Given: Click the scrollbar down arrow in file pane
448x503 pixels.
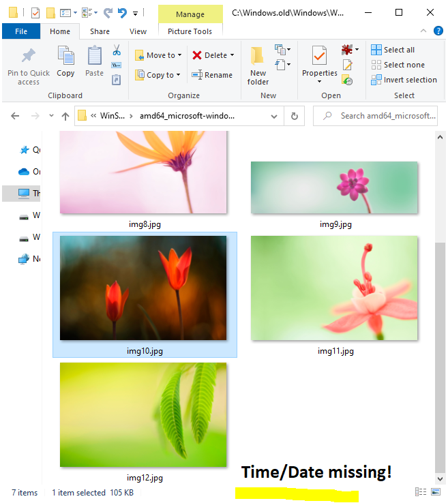Looking at the screenshot, I should click(x=440, y=479).
